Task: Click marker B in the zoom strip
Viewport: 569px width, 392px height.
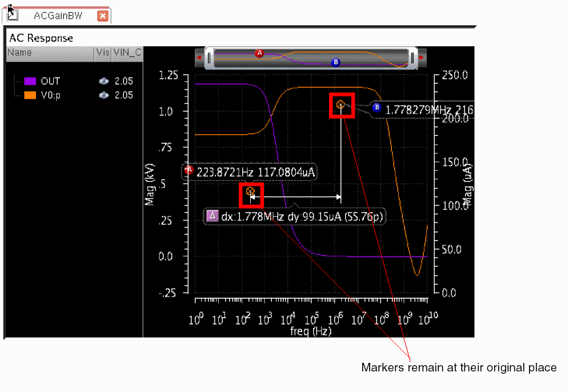Action: click(x=336, y=62)
